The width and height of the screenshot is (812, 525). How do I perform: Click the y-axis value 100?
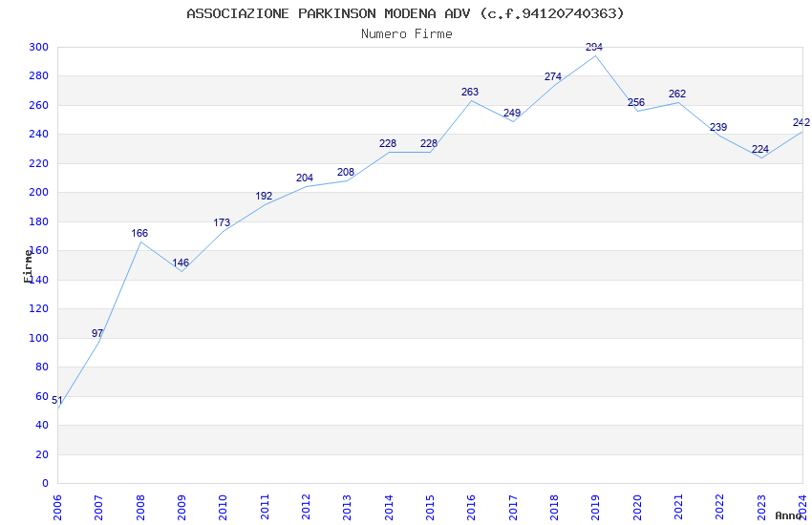tap(39, 338)
